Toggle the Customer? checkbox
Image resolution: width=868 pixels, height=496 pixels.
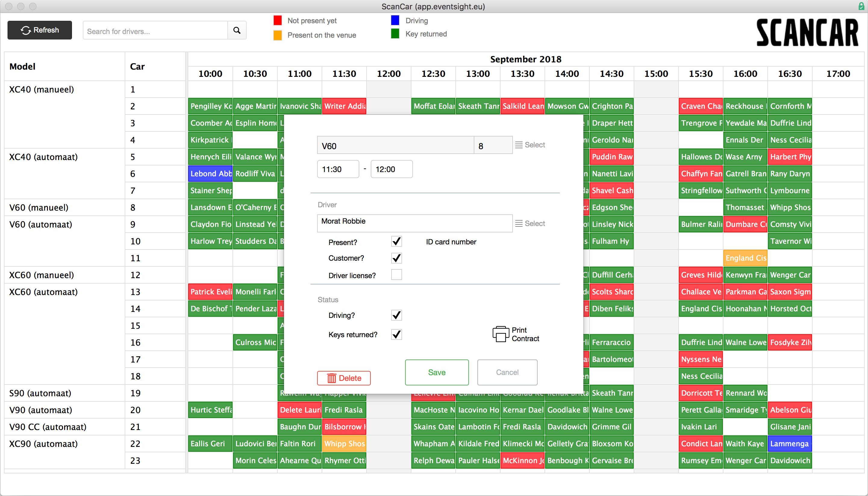coord(396,258)
